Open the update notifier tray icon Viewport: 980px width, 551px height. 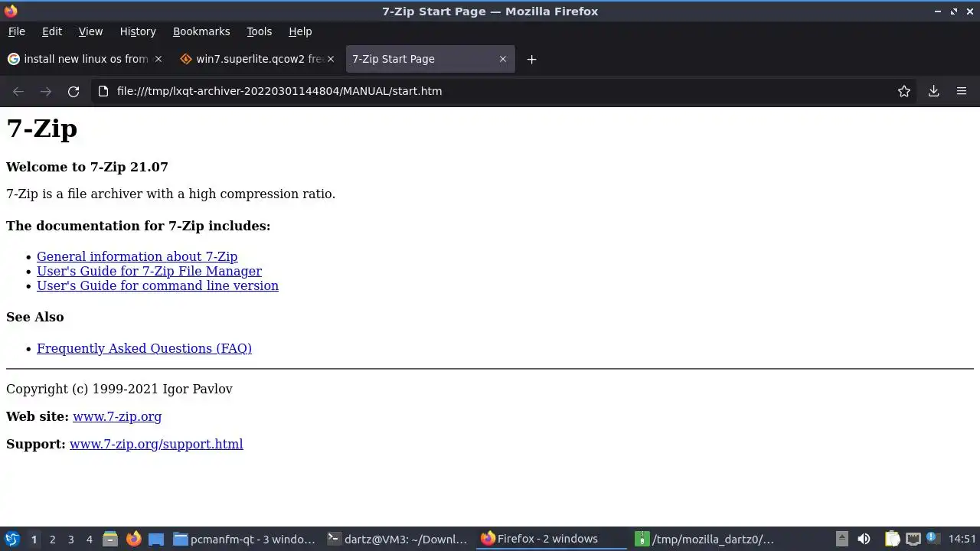point(933,538)
